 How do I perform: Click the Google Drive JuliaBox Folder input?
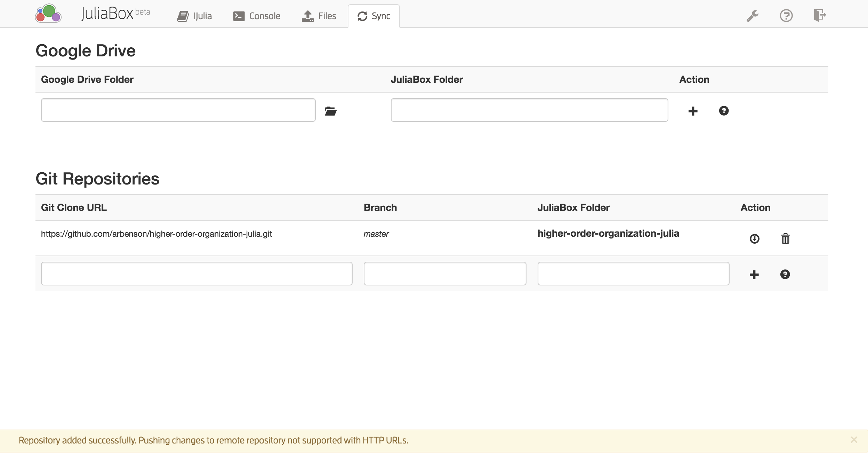click(529, 110)
